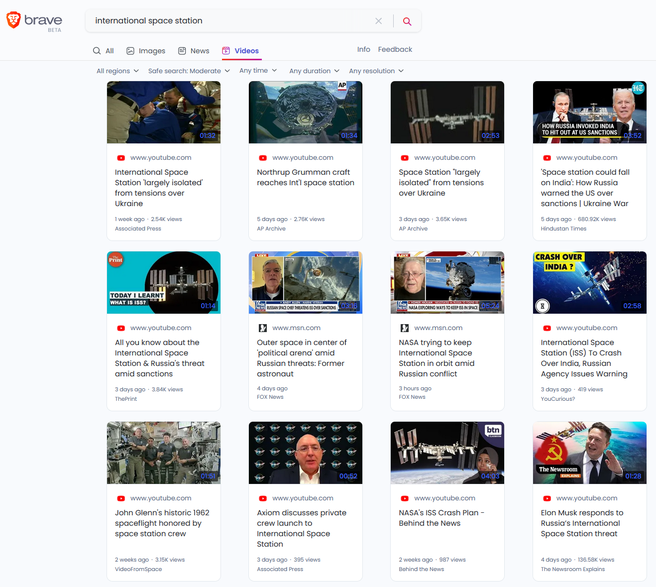
Task: Click the YouTube icon on the Associated Press Ukraine card
Action: 121,158
